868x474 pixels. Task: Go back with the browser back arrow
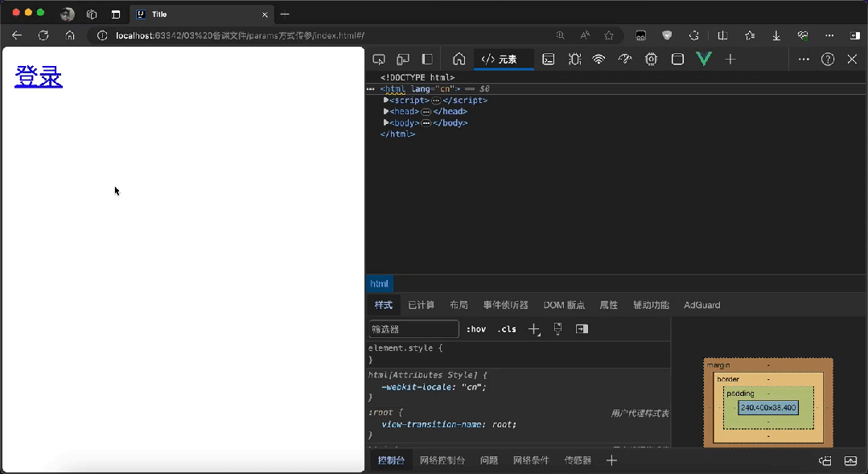pos(17,35)
